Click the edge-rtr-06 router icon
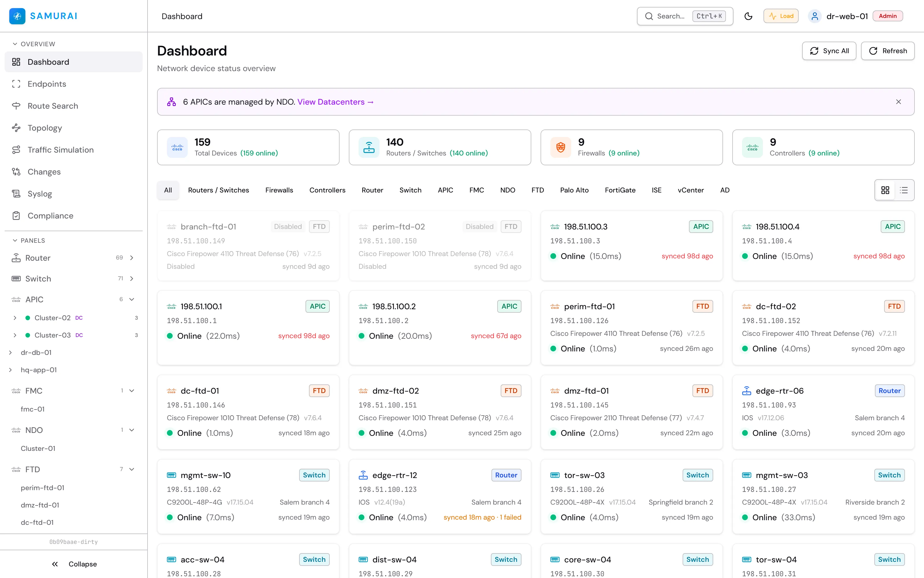 pyautogui.click(x=746, y=391)
